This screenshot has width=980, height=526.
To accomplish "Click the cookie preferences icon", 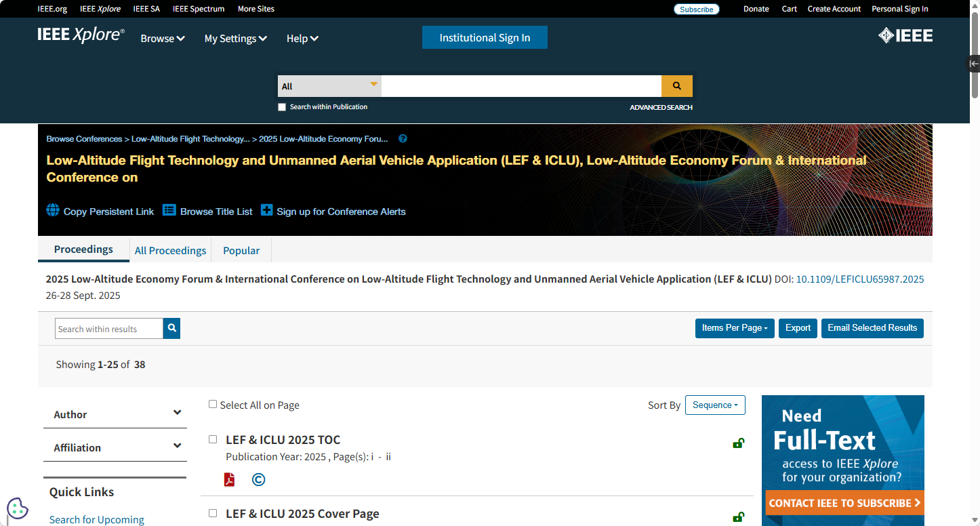I will coord(18,508).
